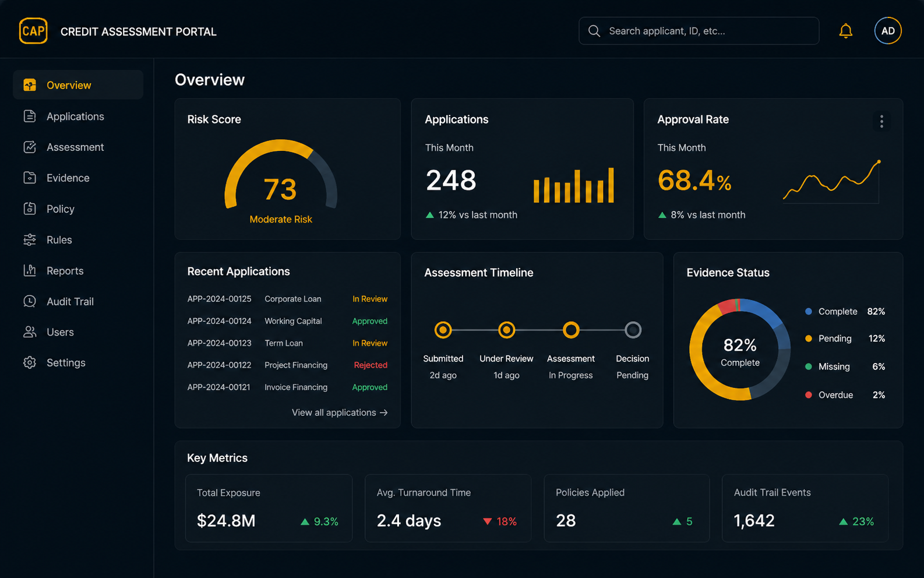Open the AD user avatar
The width and height of the screenshot is (924, 578).
(887, 31)
